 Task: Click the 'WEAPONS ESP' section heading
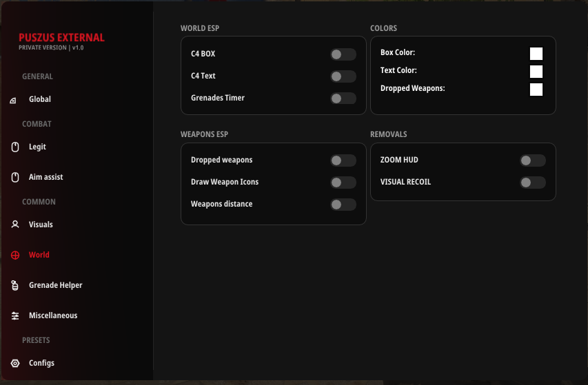point(204,134)
